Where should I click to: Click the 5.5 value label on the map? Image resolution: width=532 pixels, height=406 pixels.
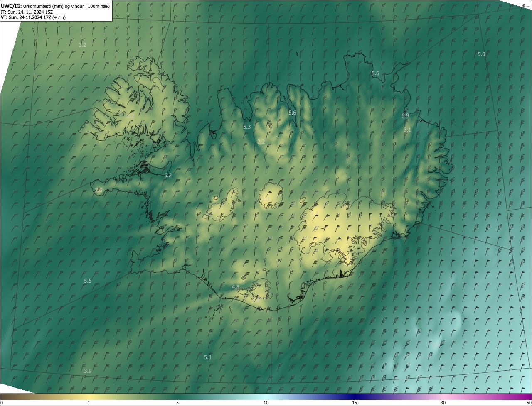click(x=88, y=281)
